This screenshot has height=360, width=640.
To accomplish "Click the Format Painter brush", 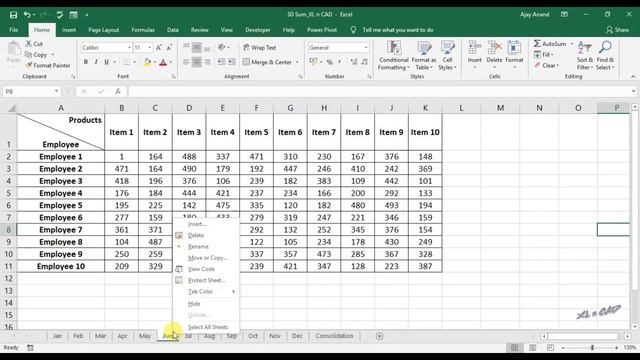I will 29,65.
